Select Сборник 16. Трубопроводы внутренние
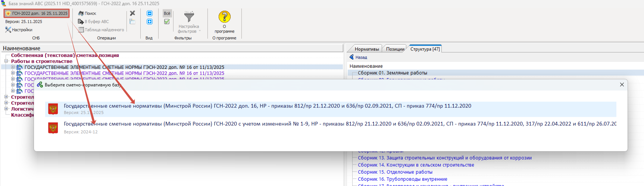 [403, 179]
